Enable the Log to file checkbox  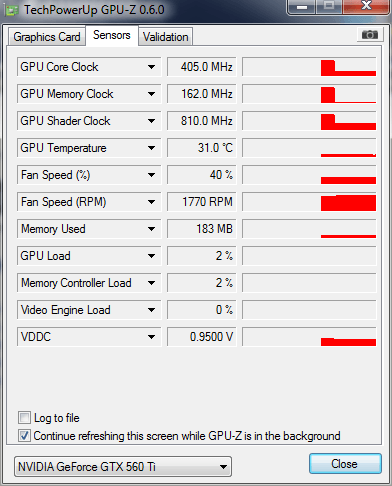[x=24, y=418]
